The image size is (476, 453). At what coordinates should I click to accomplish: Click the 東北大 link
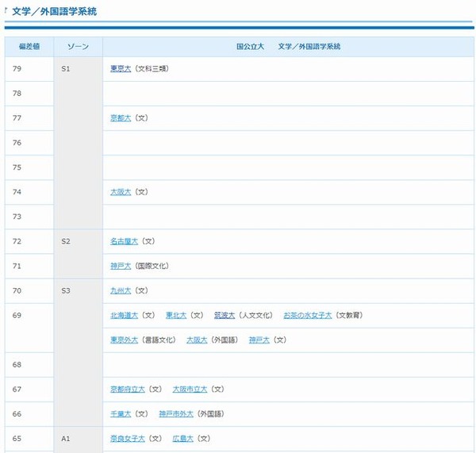click(176, 316)
